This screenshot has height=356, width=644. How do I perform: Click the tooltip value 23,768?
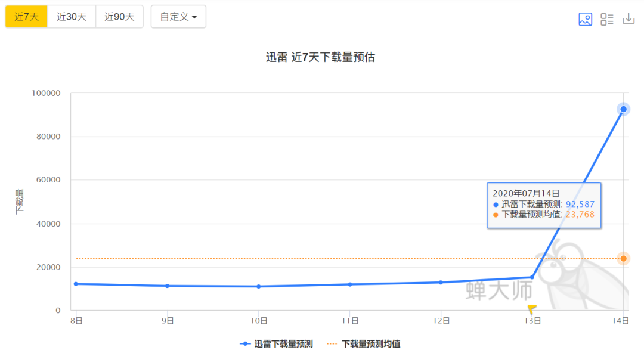pyautogui.click(x=580, y=214)
